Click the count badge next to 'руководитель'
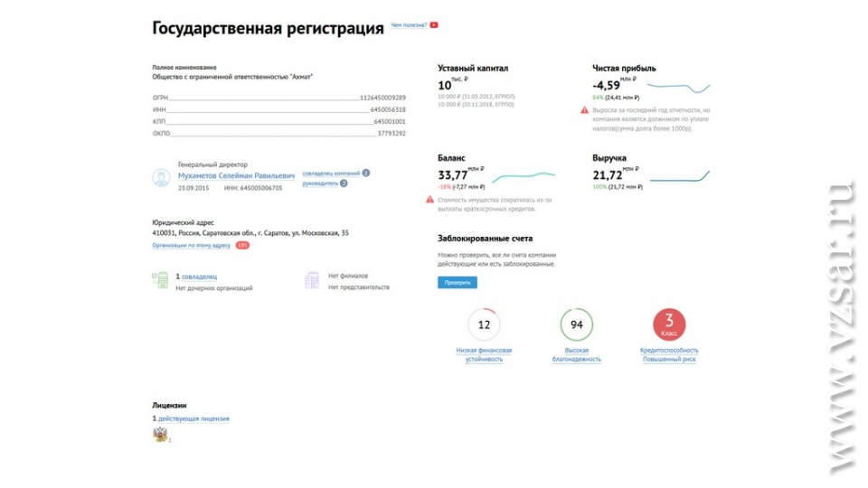Viewport: 868px width, 488px height. 344,183
